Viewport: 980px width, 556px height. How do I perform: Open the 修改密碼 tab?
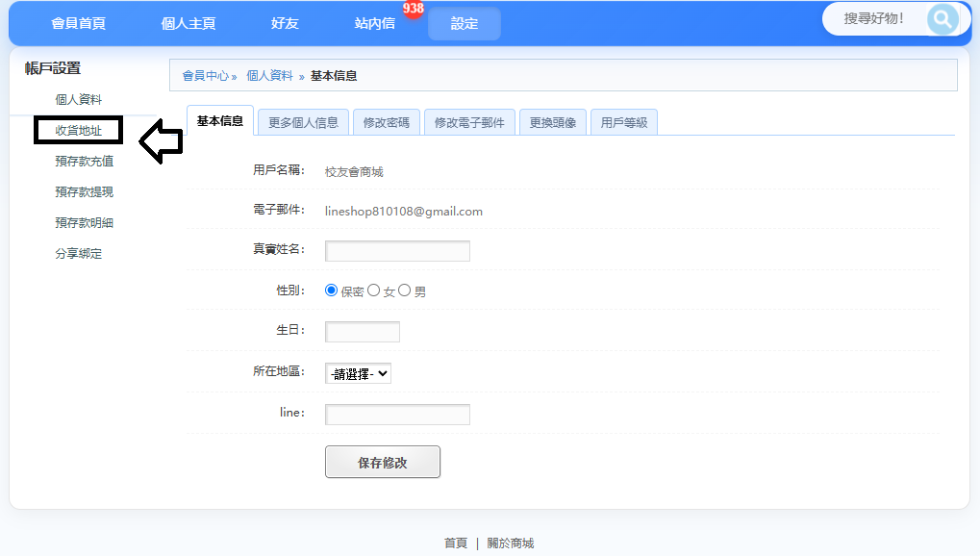pos(386,122)
